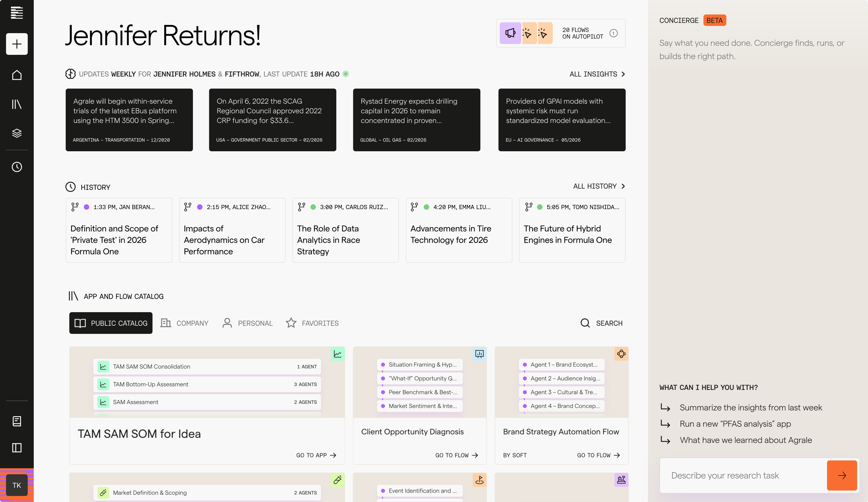Click the clock icon beside History heading
This screenshot has width=868, height=502.
(x=70, y=187)
